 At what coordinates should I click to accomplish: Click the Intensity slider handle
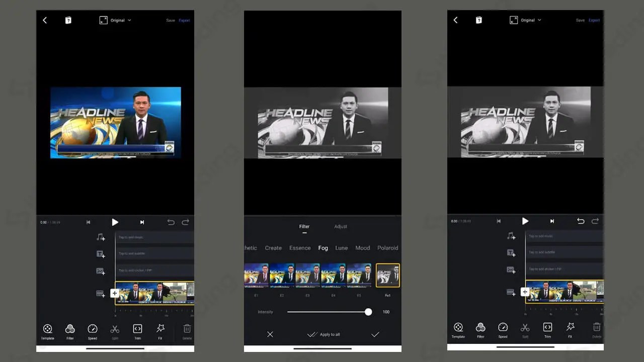tap(368, 312)
